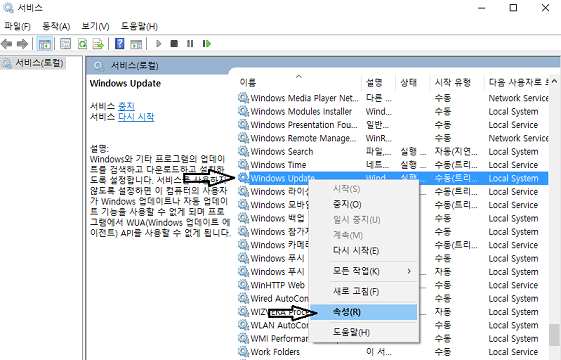Click gear icon of Windows Media Player Net
The image size is (561, 360).
(243, 98)
